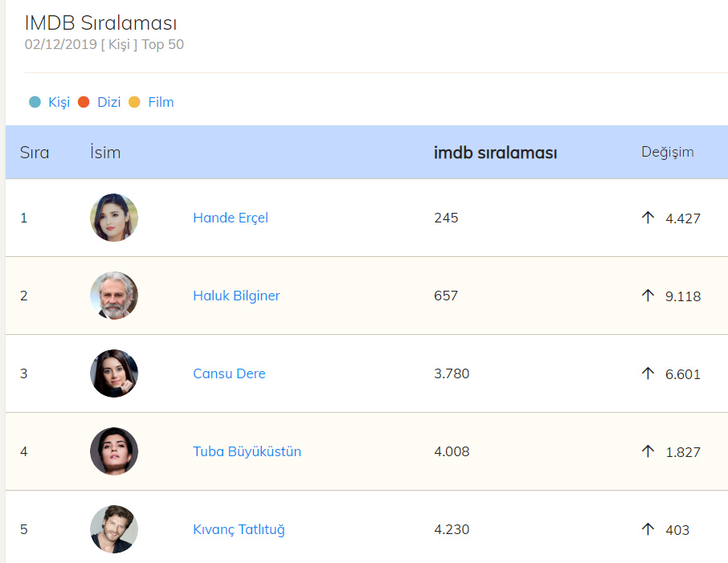Click the up arrow beside 9.118
Viewport: 728px width, 563px height.
click(x=648, y=296)
